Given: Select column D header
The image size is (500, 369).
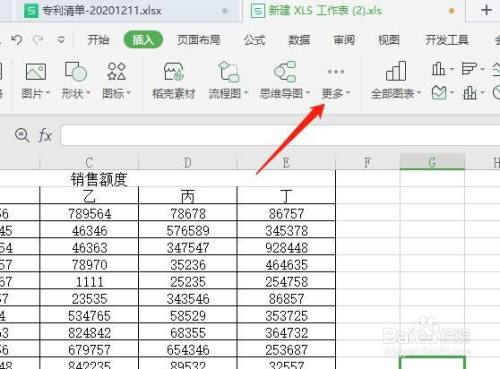Looking at the screenshot, I should [188, 162].
